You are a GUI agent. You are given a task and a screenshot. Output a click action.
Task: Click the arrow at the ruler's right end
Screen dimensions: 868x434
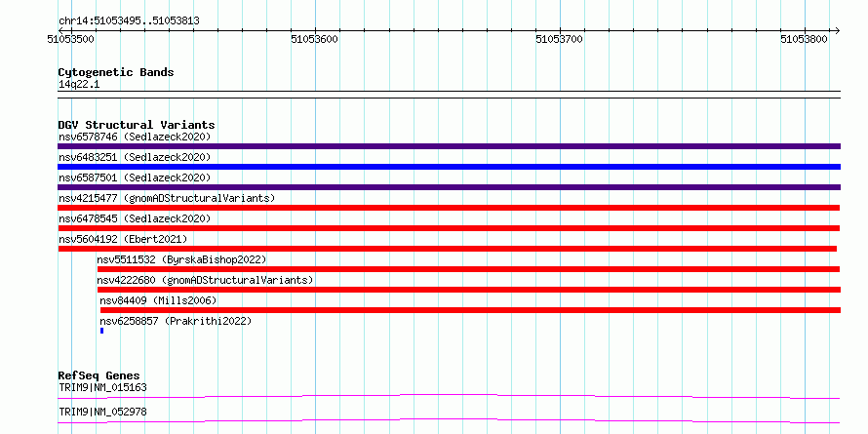coord(837,30)
